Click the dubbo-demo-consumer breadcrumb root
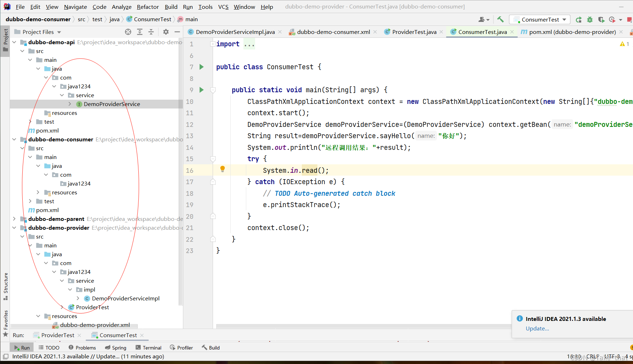Image resolution: width=633 pixels, height=364 pixels. pos(38,19)
